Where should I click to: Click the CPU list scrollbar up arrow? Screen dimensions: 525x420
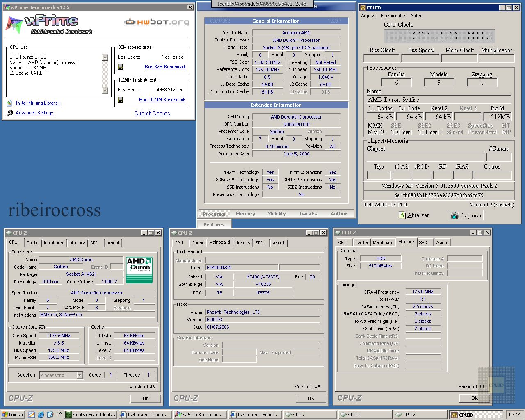(x=105, y=57)
